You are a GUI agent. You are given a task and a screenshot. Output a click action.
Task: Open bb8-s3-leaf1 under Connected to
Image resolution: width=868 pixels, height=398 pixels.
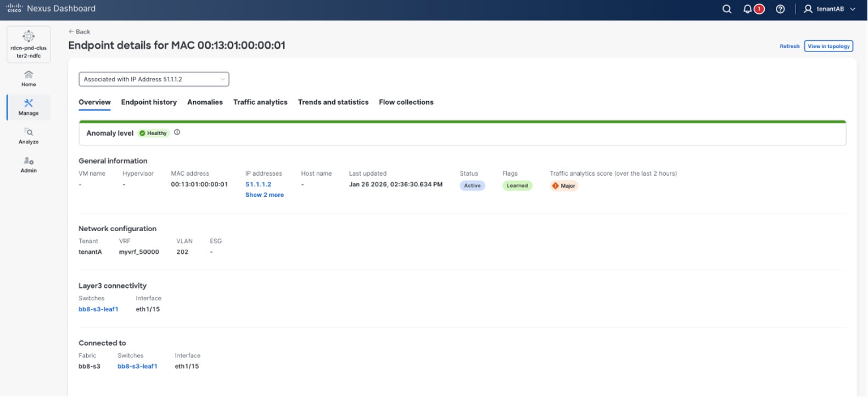[137, 366]
